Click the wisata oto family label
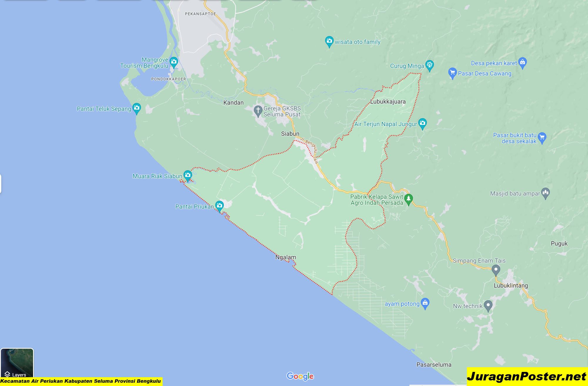The image size is (588, 386). point(358,42)
